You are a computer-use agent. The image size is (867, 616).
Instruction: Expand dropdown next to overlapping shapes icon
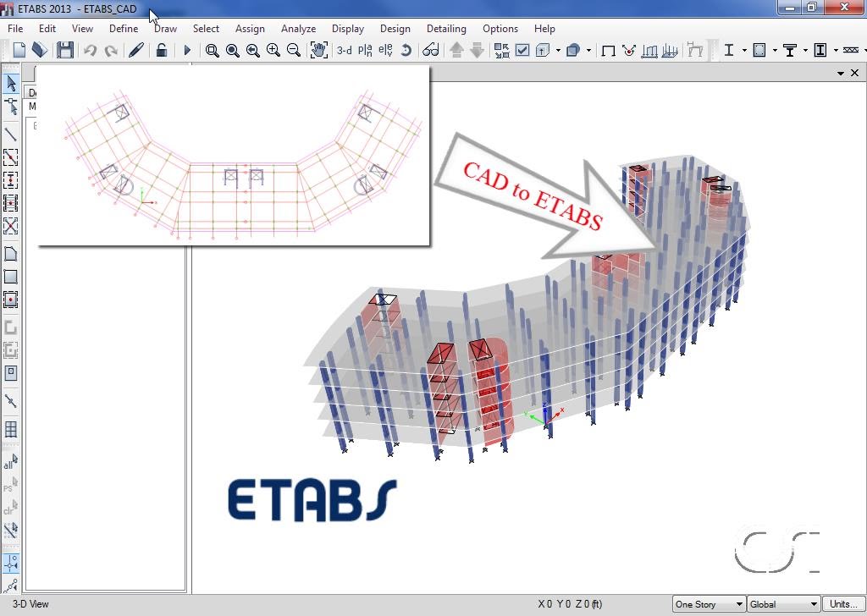click(x=588, y=50)
